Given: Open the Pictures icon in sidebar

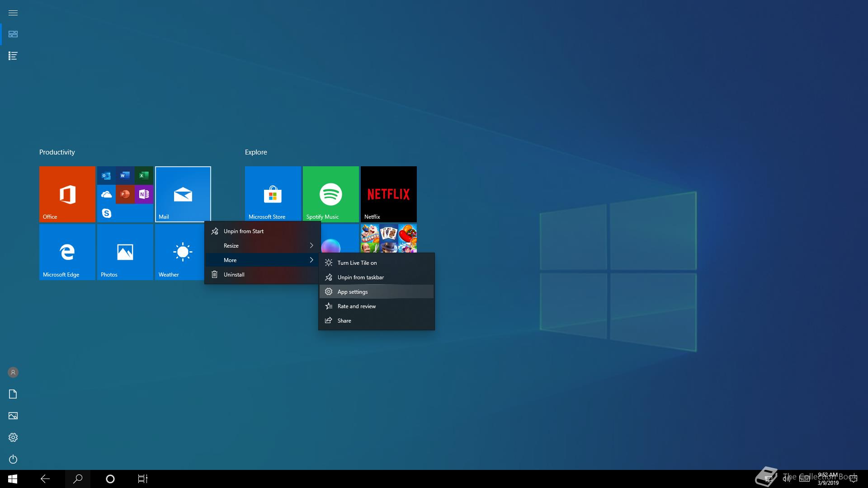Looking at the screenshot, I should coord(13,416).
